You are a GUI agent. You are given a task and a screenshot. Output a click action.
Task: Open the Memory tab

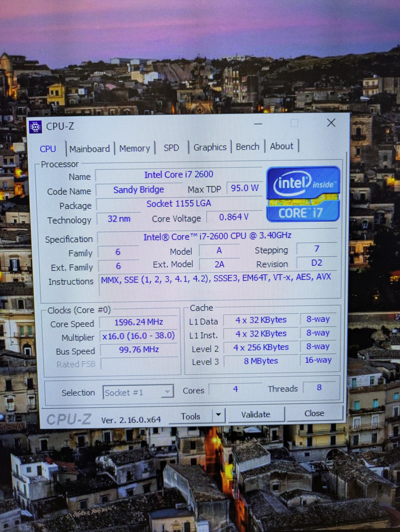point(135,148)
